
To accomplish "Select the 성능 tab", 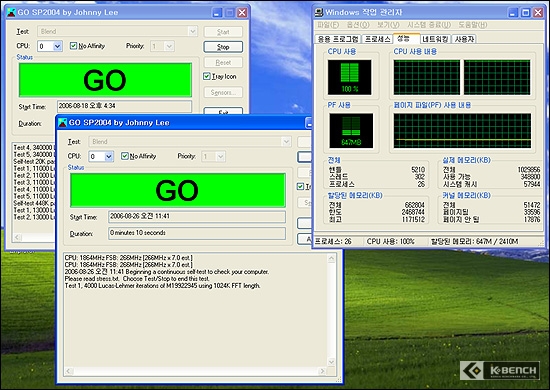I will 406,38.
